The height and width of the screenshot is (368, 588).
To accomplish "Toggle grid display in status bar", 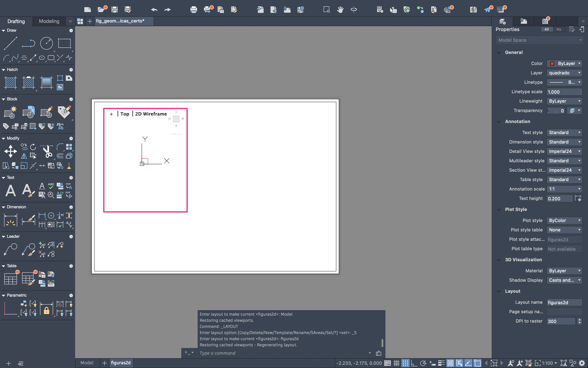I will [x=396, y=363].
